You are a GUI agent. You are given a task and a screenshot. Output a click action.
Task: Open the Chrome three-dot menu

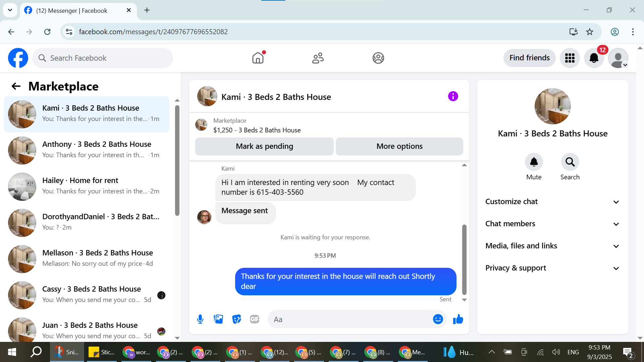click(633, 32)
